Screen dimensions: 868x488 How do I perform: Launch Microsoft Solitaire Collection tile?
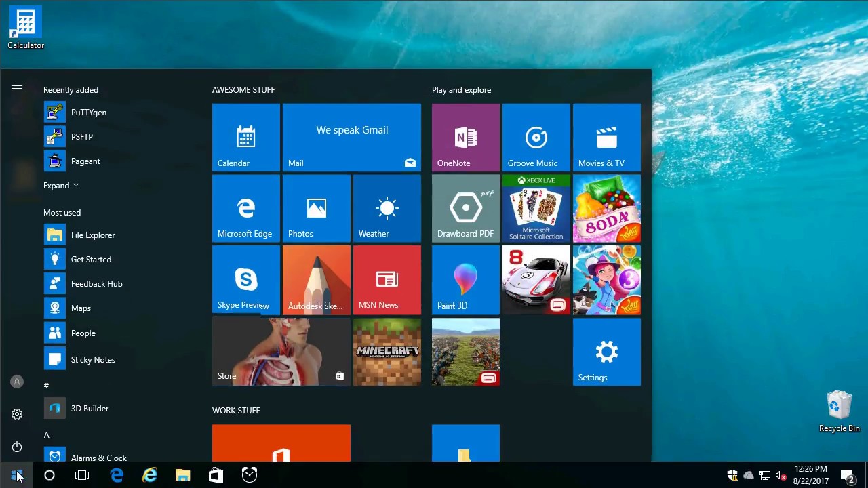(536, 208)
